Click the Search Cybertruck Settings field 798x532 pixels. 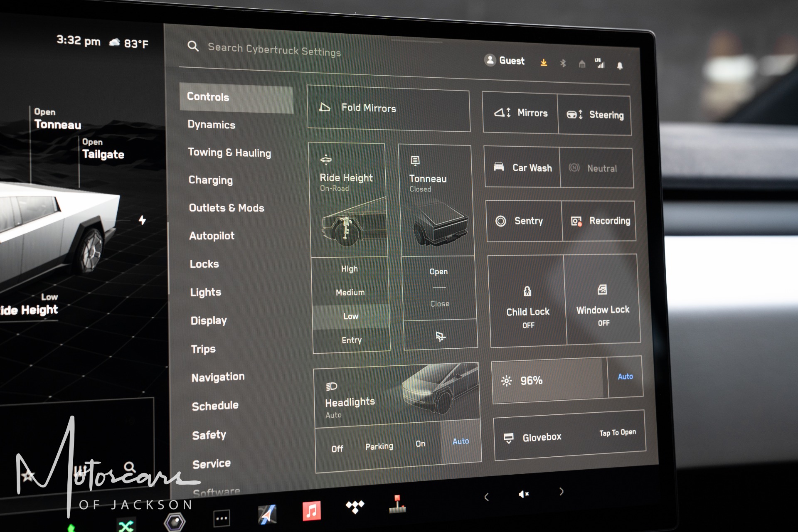(x=274, y=50)
